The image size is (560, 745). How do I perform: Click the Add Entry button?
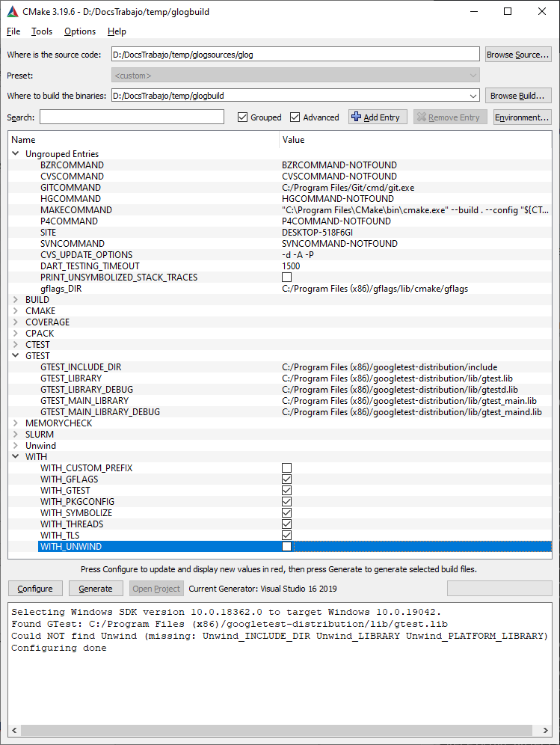(x=378, y=117)
